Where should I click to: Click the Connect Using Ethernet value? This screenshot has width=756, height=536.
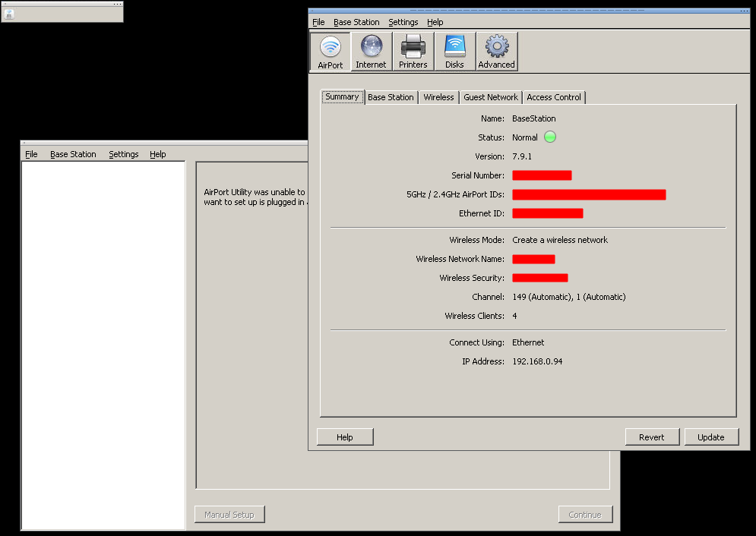click(528, 342)
